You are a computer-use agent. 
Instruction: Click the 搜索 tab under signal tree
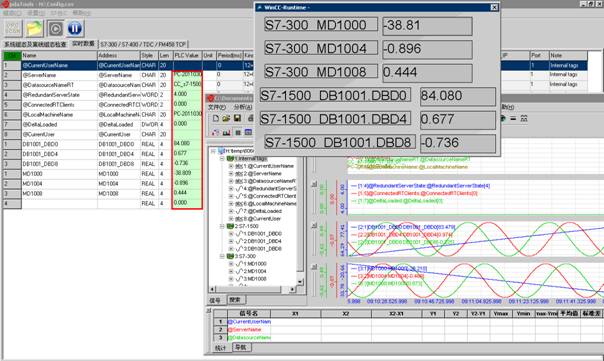click(235, 300)
